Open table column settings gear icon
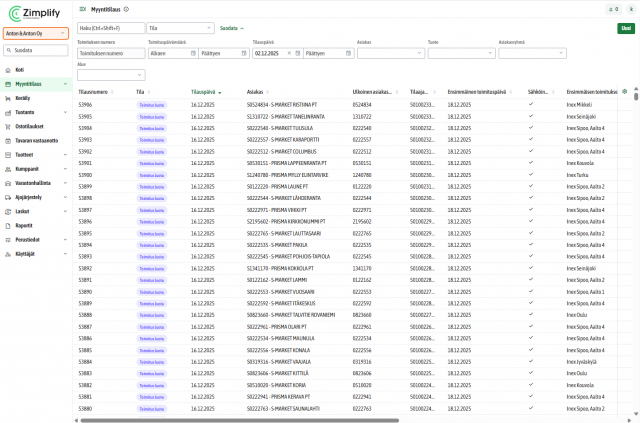The image size is (640, 423). [x=625, y=91]
